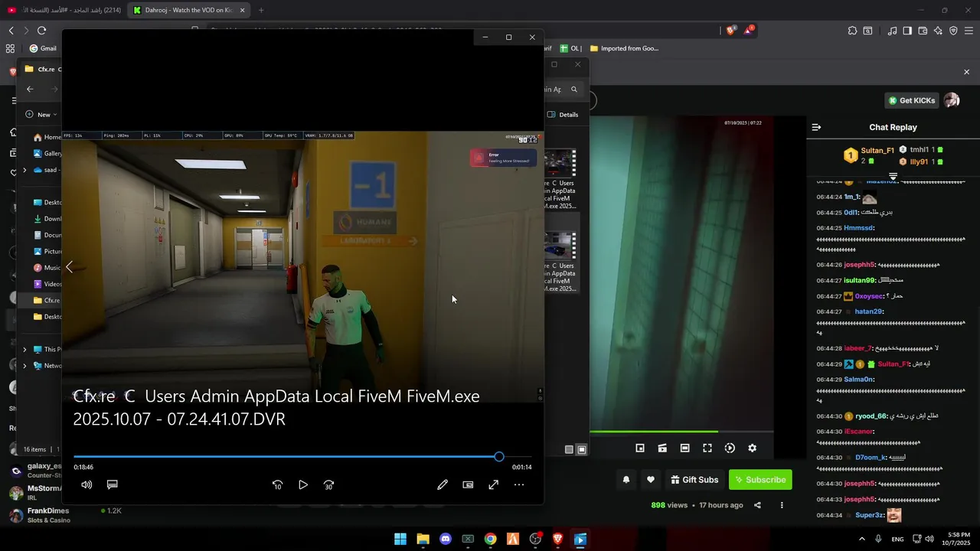Switch File Explorer to large thumbnails view
The width and height of the screenshot is (980, 551).
582,450
